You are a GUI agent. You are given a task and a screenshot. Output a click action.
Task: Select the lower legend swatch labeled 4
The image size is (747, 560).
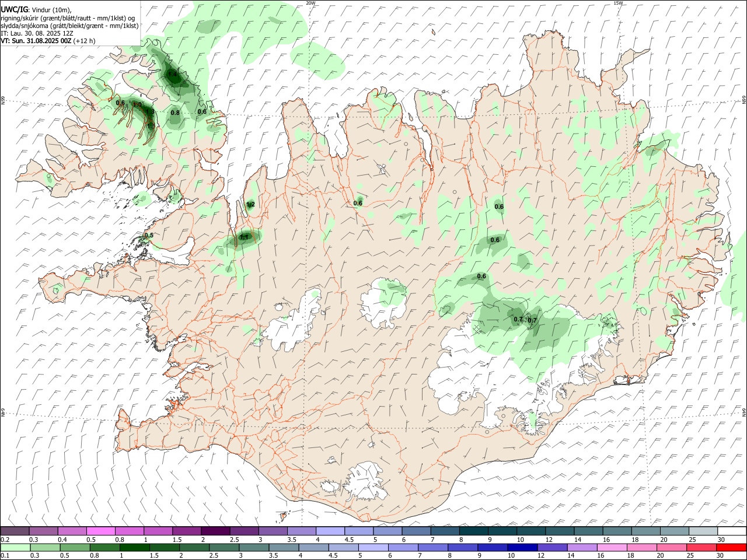(313, 547)
